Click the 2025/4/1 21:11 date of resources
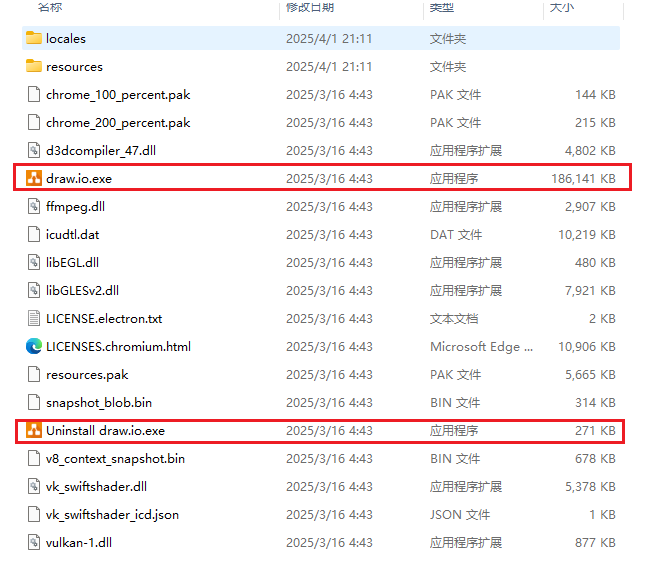The height and width of the screenshot is (563, 661). point(329,67)
